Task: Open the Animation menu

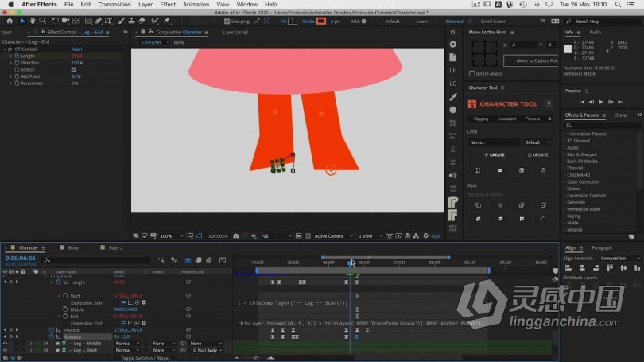Action: [x=196, y=4]
